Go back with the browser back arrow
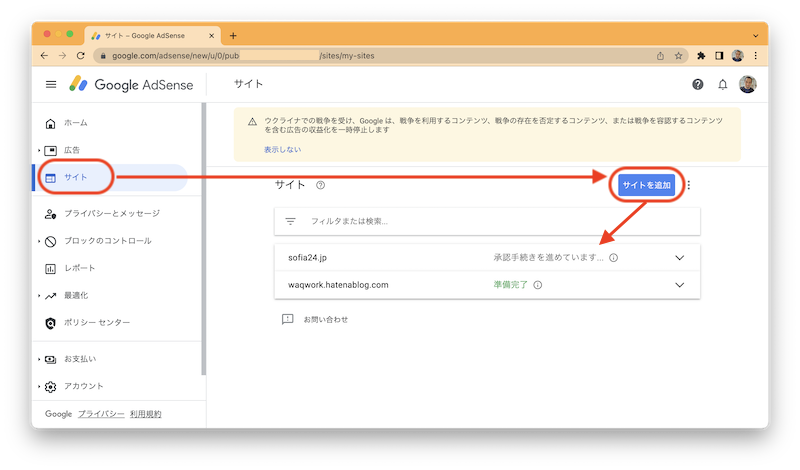This screenshot has height=470, width=800. click(44, 56)
